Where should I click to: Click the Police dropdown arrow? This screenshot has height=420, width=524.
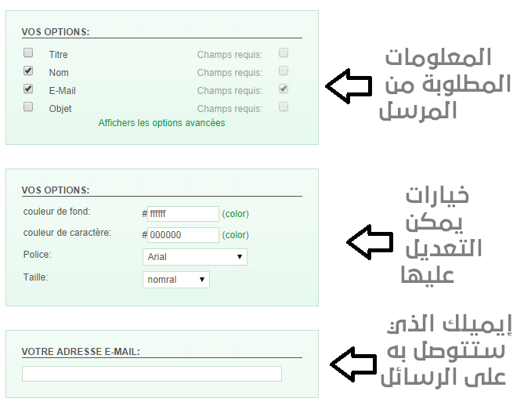tap(239, 257)
